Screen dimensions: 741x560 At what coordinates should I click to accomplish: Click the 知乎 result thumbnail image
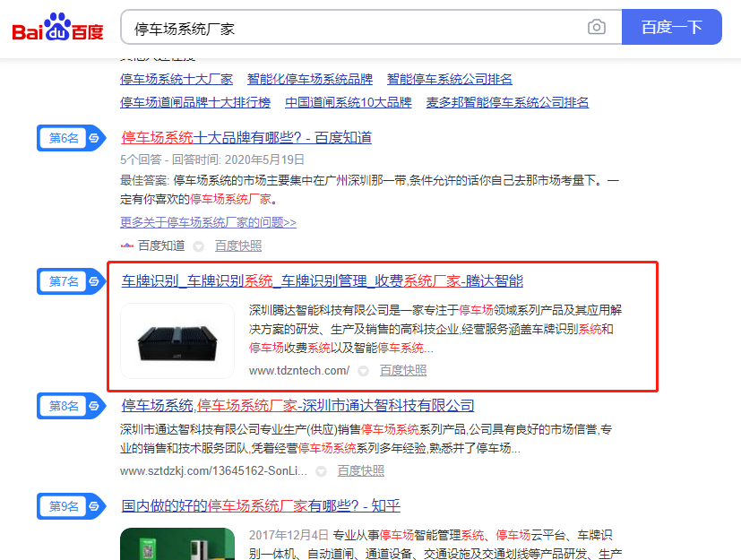tap(177, 544)
